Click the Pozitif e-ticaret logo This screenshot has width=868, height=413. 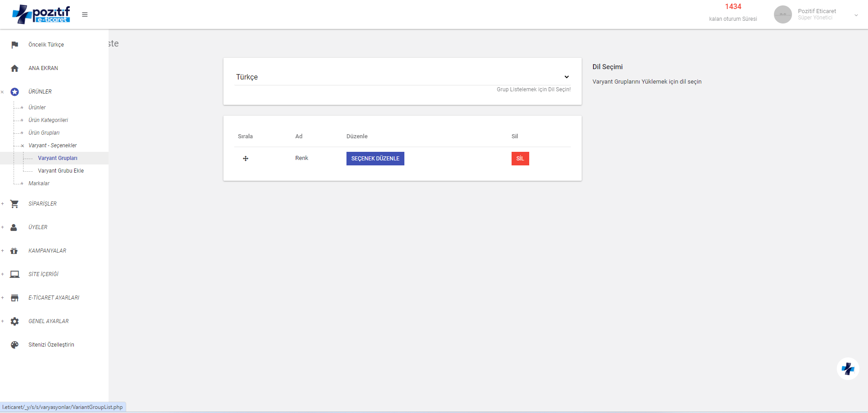(41, 14)
